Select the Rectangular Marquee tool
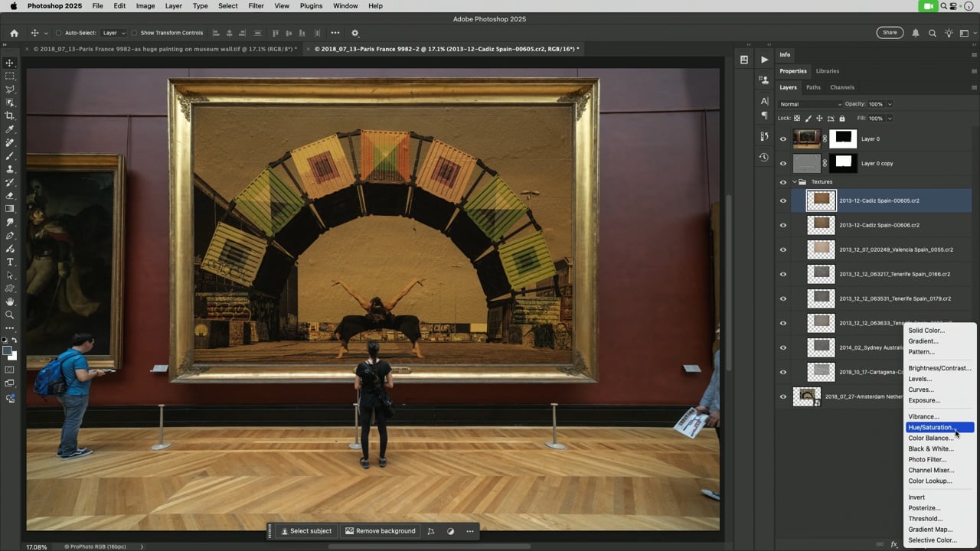This screenshot has width=980, height=551. click(10, 76)
